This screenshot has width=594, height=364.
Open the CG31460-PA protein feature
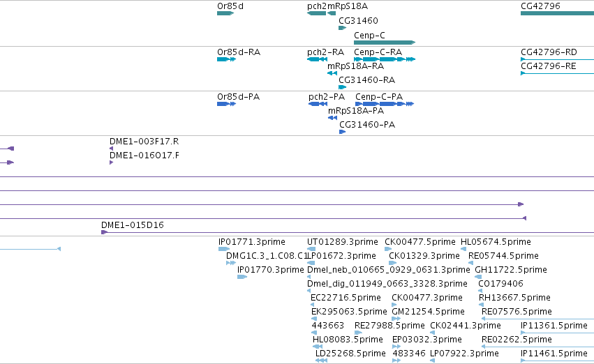click(343, 132)
